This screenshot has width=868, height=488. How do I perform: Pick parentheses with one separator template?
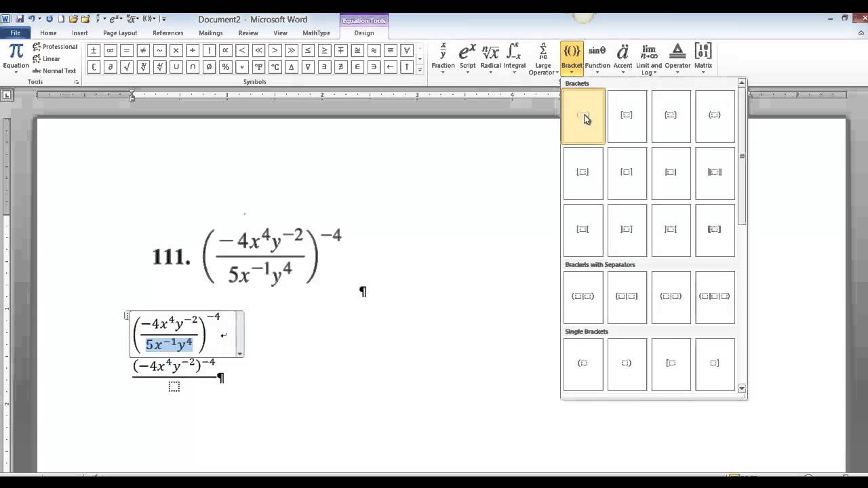[583, 297]
